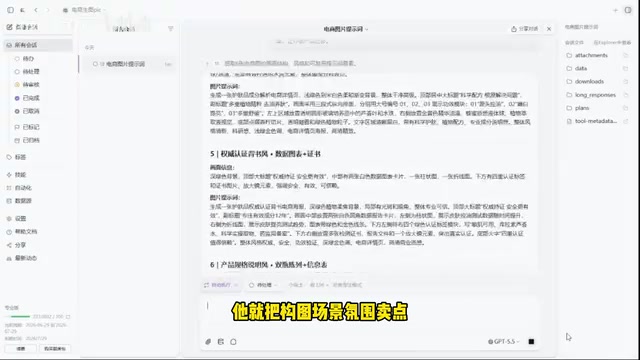This screenshot has width=640, height=360.
Task: Open 设置 settings
Action: 20,218
